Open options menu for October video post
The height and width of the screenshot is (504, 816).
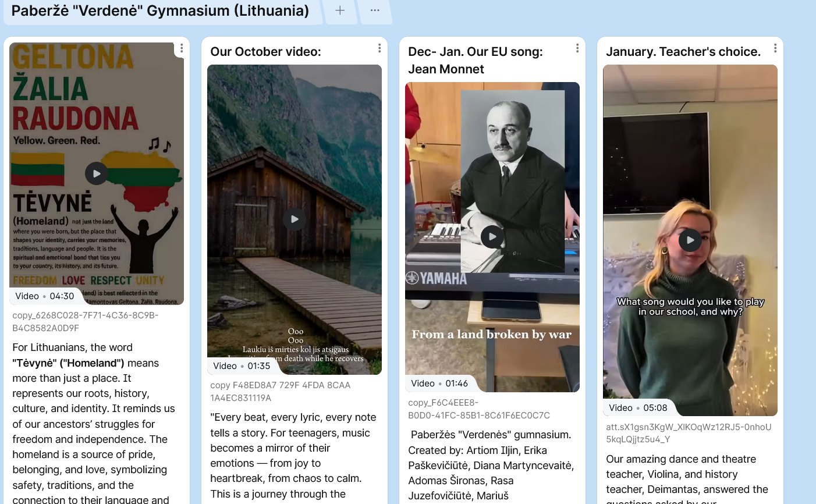tap(379, 48)
